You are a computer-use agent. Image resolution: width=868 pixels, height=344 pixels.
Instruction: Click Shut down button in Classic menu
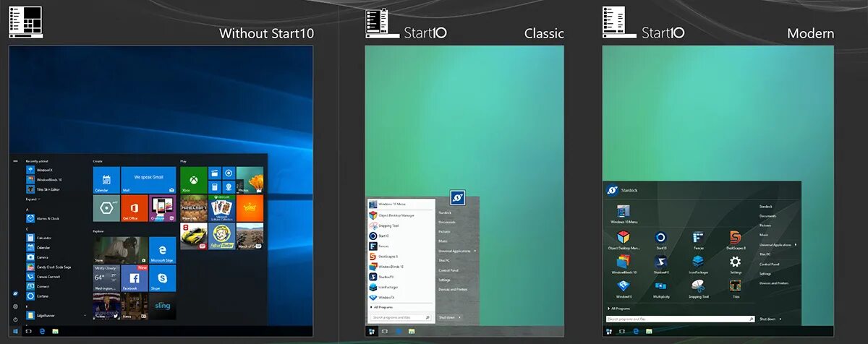(446, 317)
